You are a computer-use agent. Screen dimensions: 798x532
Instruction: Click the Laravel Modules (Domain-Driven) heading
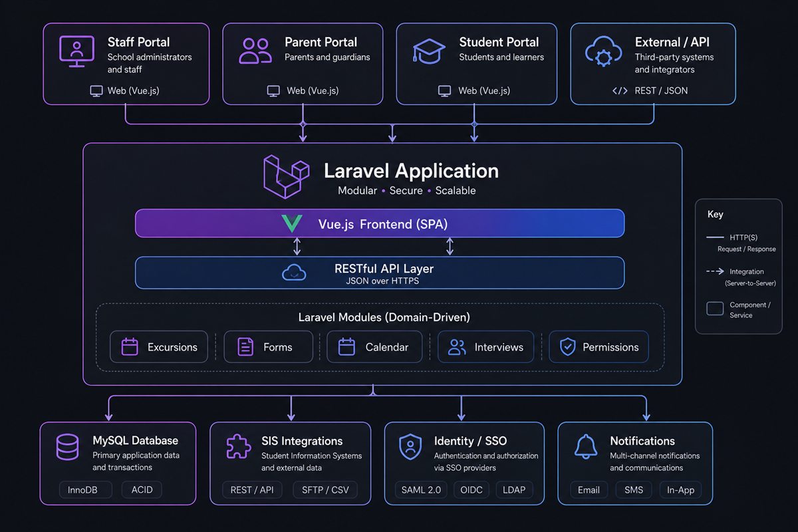[384, 317]
